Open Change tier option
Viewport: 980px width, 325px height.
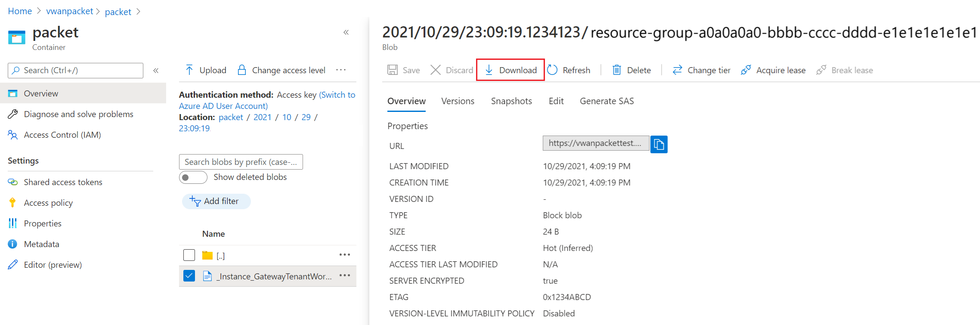click(x=702, y=70)
